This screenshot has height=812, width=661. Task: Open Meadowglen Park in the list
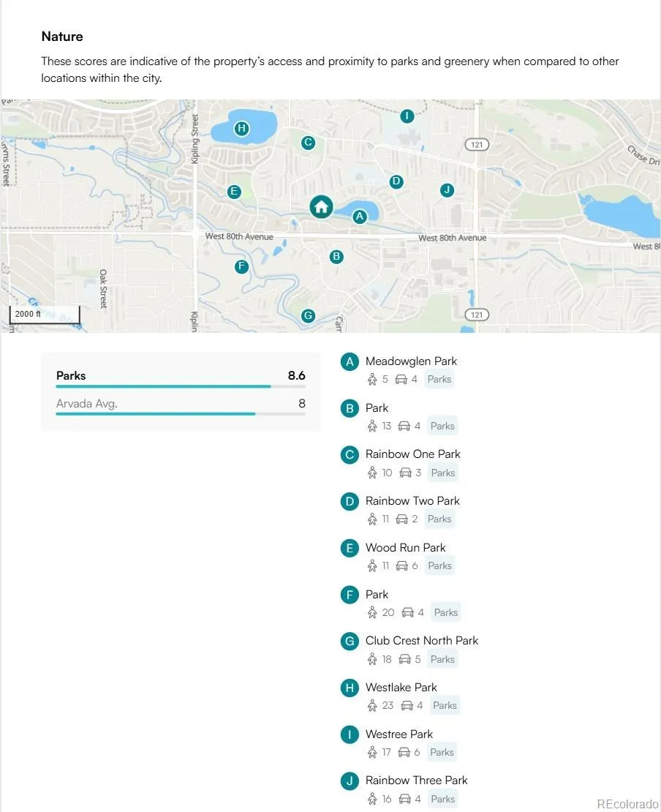point(411,361)
